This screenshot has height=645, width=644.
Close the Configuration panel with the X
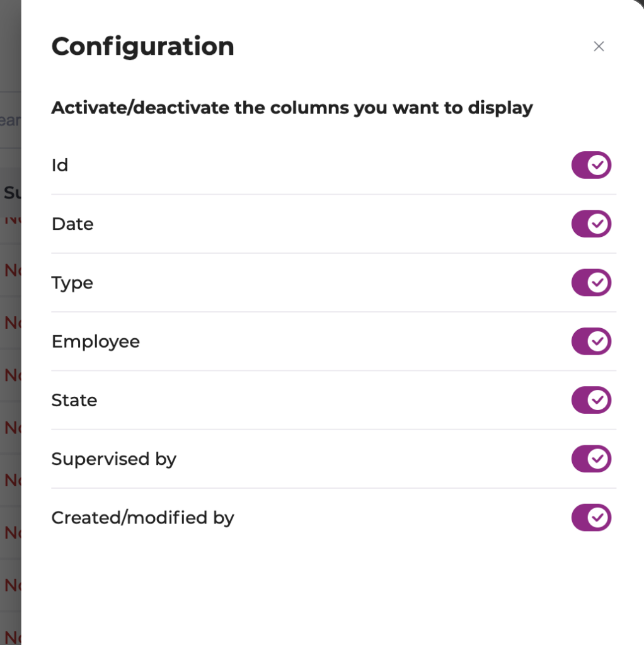599,47
